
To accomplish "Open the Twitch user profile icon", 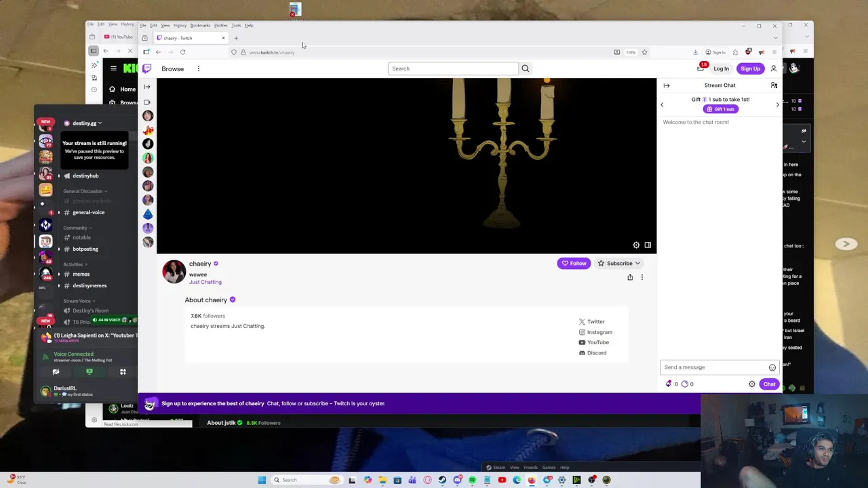I will click(773, 68).
